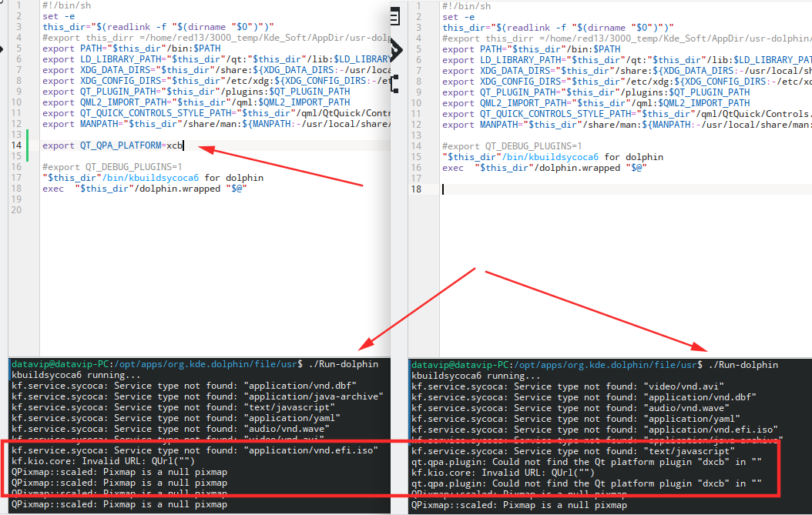Click 'exec ... dolphin.wrapped' line in right editor
This screenshot has height=515, width=812.
tap(544, 168)
